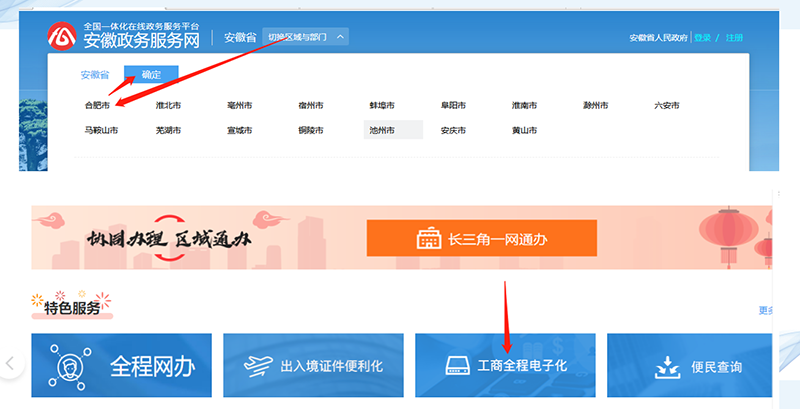Select 铜陵市 from the city list
Viewport: 800px width, 409px height.
coord(311,131)
